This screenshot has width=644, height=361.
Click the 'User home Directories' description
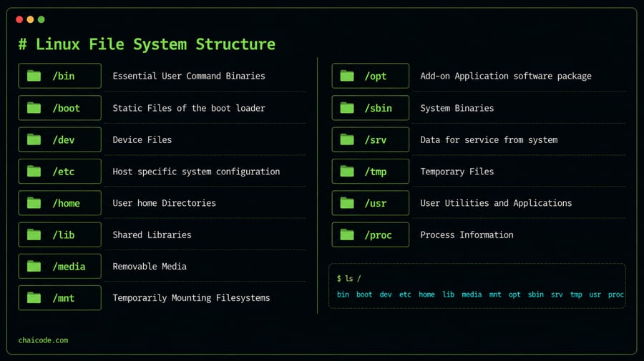pos(165,202)
